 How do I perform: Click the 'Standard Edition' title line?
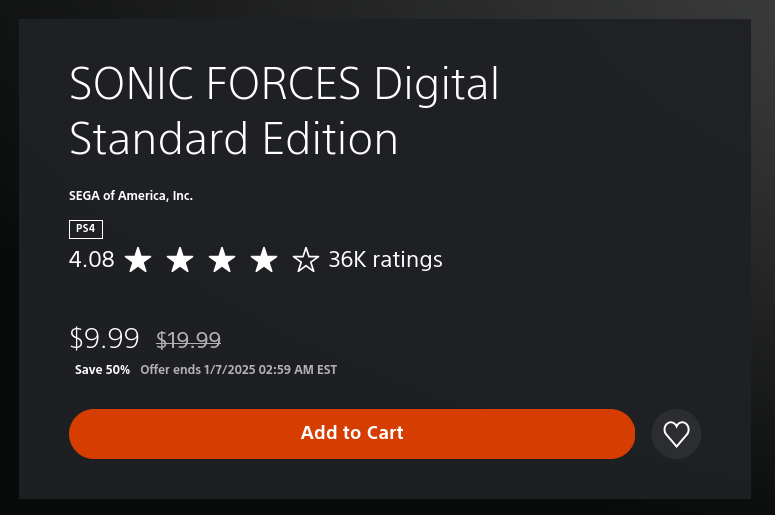pyautogui.click(x=233, y=139)
